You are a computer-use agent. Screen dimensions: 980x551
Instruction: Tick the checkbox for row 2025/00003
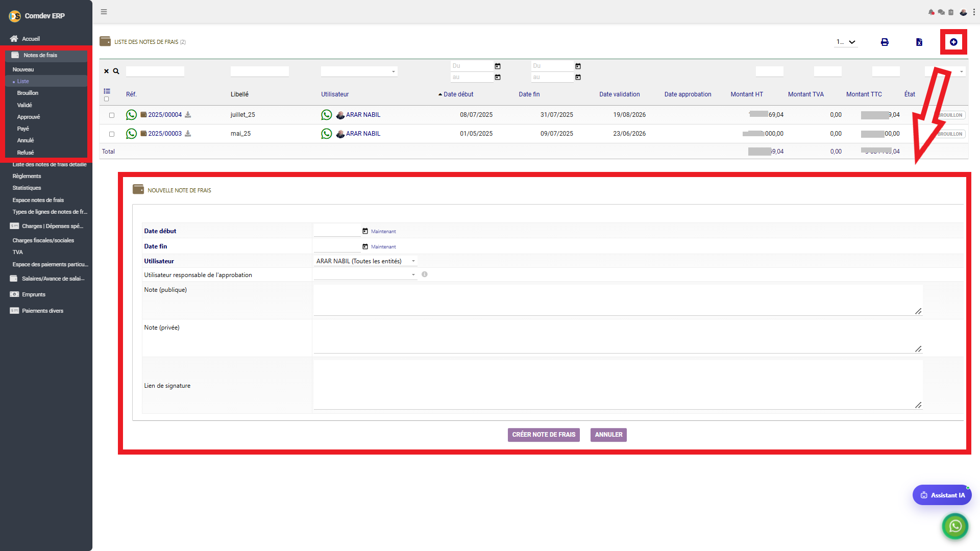click(112, 134)
